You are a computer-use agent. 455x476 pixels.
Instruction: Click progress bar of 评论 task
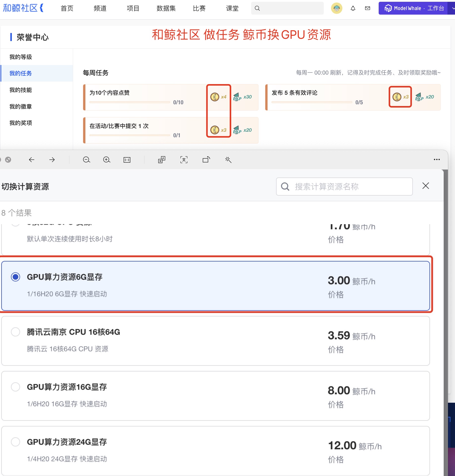[x=312, y=102]
